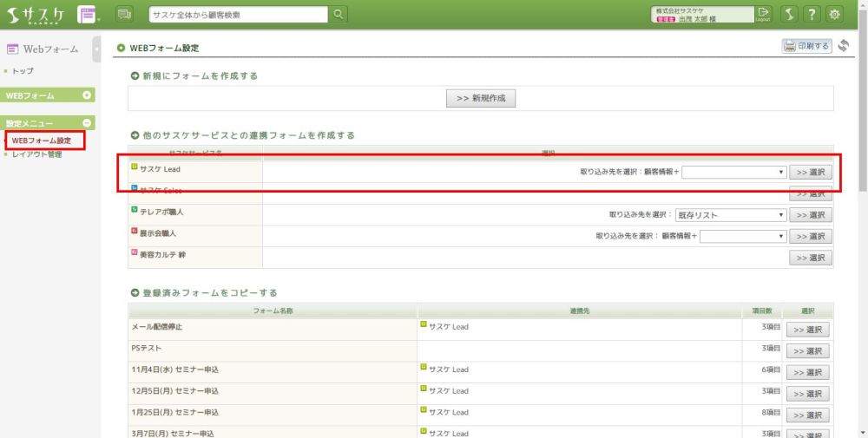Click the 8項目 count in 1月25日(月) row
Viewport: 868px width, 438px height.
click(771, 413)
